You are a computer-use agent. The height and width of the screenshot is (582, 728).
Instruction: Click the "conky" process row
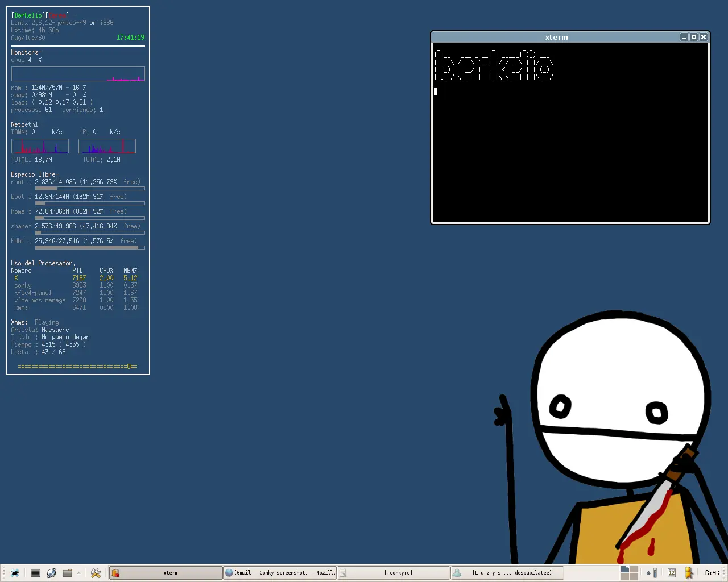[76, 285]
